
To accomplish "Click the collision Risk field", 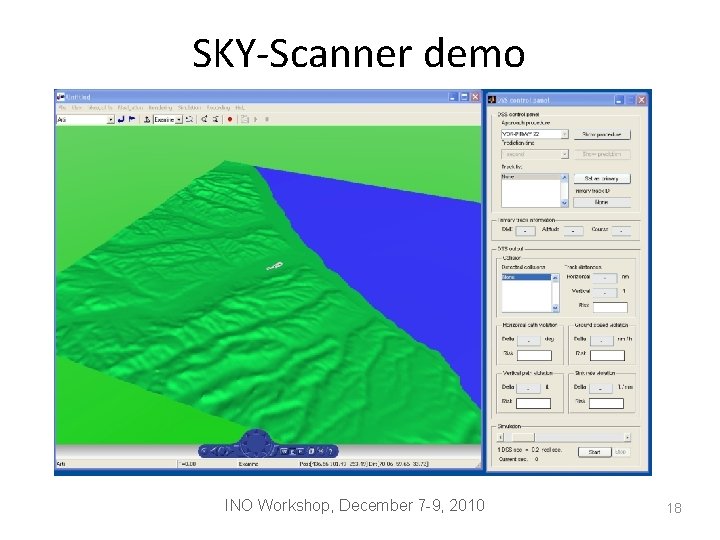I will tap(610, 307).
